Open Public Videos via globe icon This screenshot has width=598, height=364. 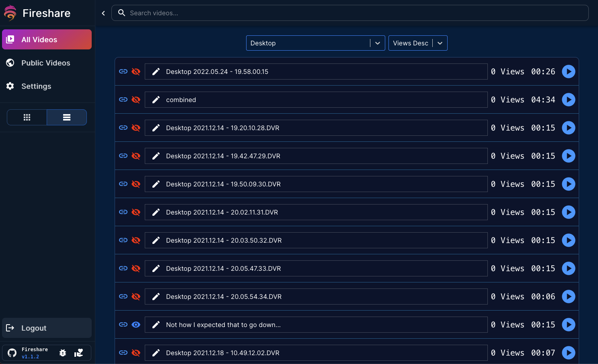click(10, 63)
